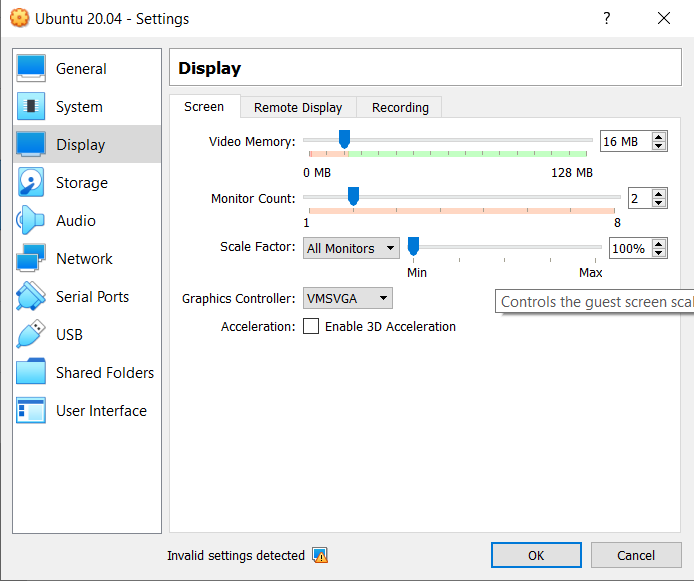
Task: Click the Cancel button
Action: pos(636,555)
